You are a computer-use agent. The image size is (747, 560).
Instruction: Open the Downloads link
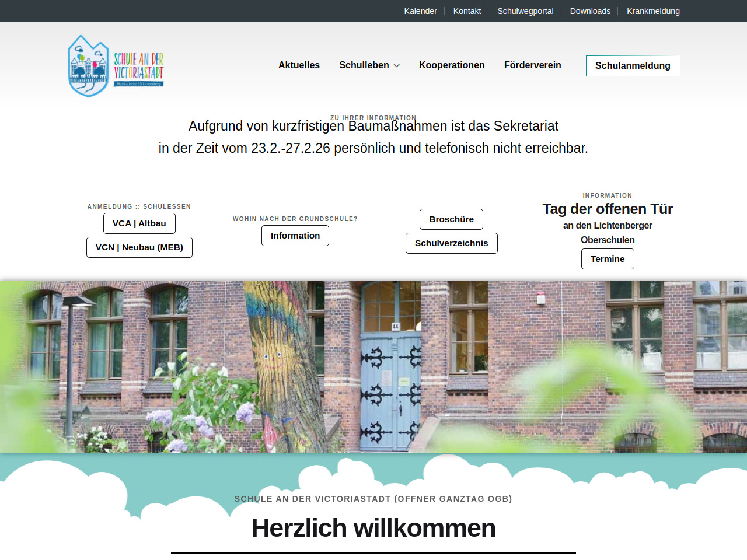(x=590, y=11)
